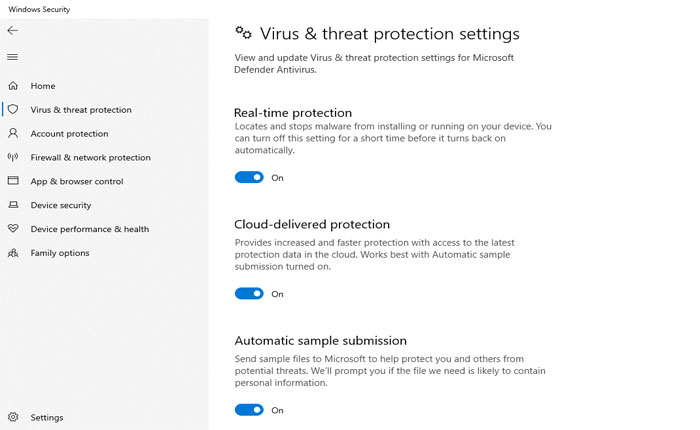Click the Settings gear icon

[x=13, y=417]
